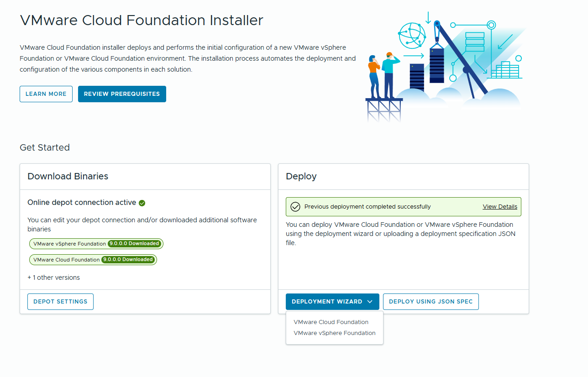Click green checkmark beside Online depot connection active

pyautogui.click(x=142, y=203)
